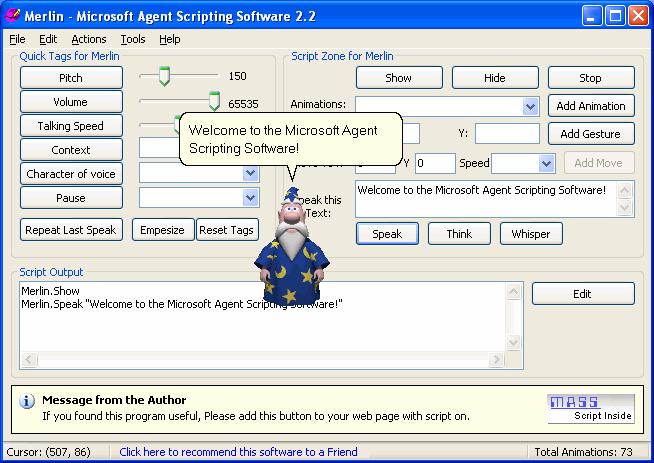This screenshot has width=654, height=463.
Task: Click the volume value 65535
Action: tap(243, 104)
